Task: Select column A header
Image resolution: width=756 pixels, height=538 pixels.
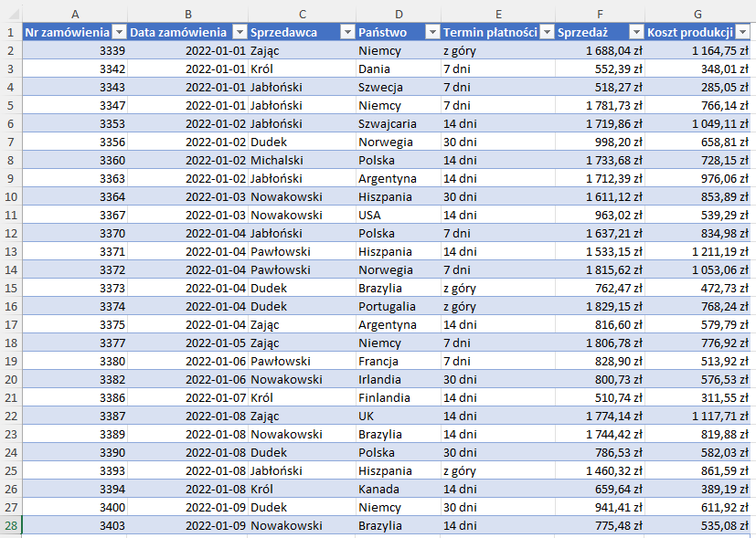Action: point(74,14)
